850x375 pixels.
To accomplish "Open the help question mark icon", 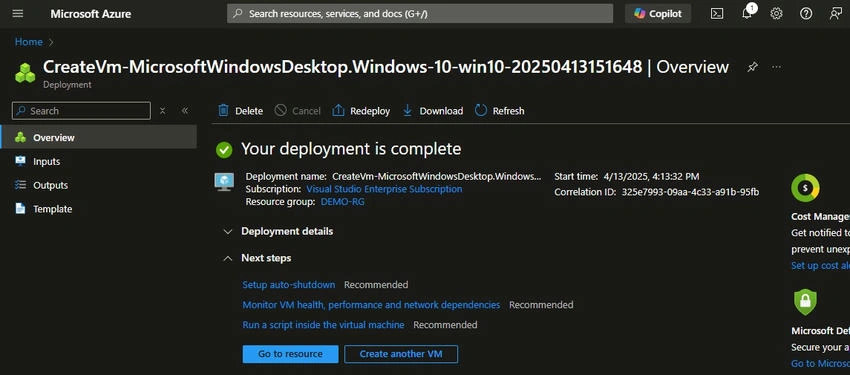I will click(806, 14).
